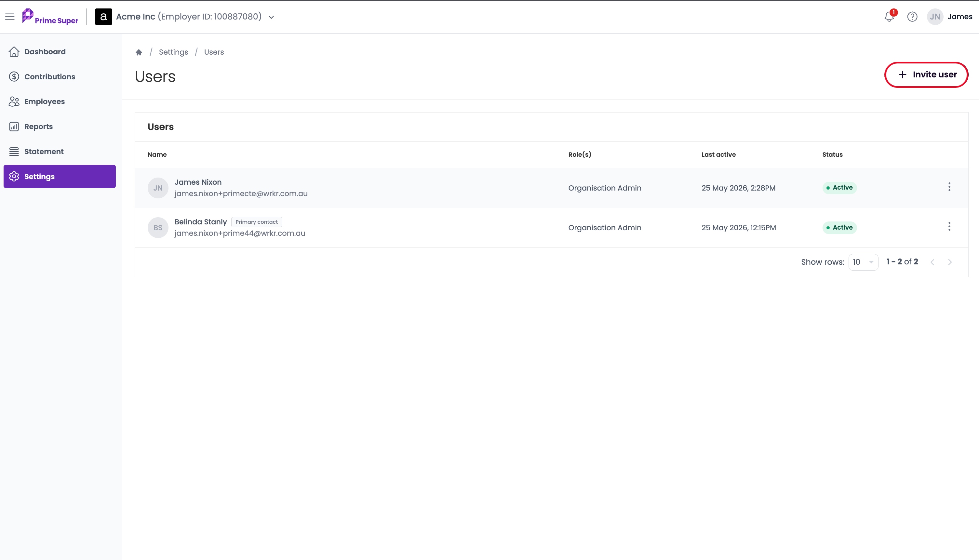This screenshot has width=979, height=560.
Task: Go to next page arrow
Action: tap(950, 262)
